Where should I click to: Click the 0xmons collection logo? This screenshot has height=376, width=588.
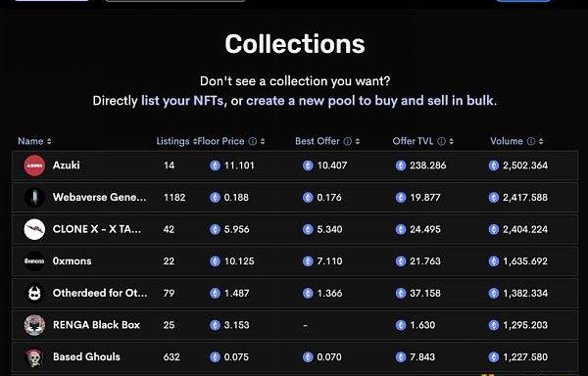(34, 261)
